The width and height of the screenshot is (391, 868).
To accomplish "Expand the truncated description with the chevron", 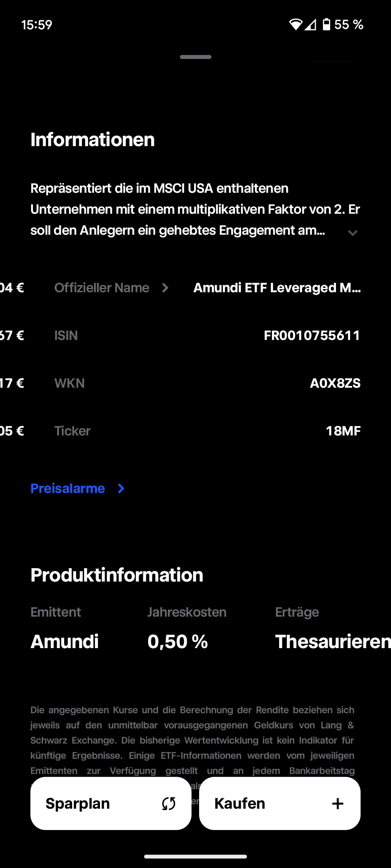I will [x=353, y=233].
